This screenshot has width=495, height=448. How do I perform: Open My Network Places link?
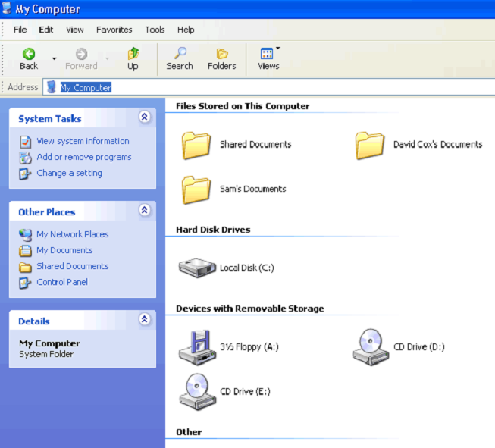coord(73,234)
